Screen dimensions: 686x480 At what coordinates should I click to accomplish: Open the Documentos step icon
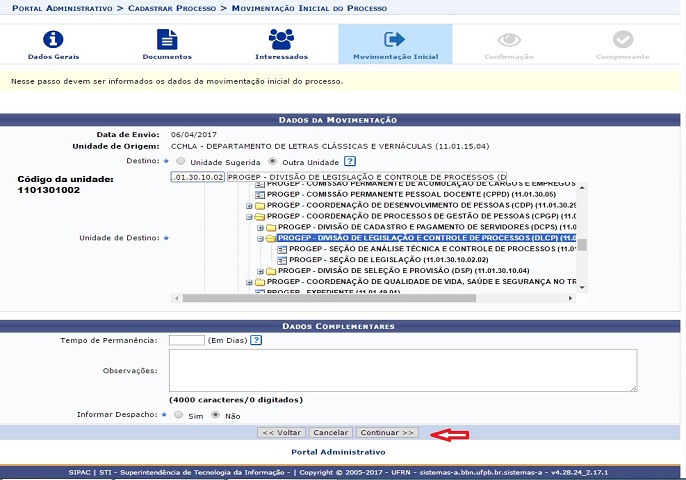[167, 40]
